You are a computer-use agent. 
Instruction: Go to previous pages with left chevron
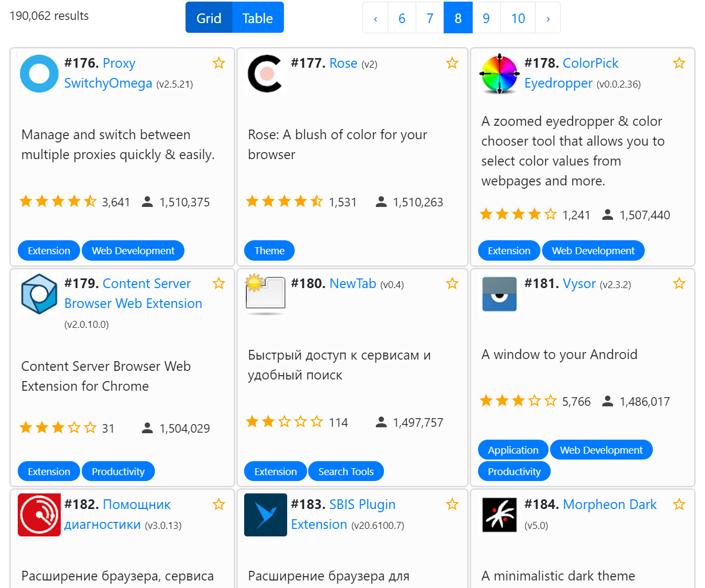tap(375, 18)
